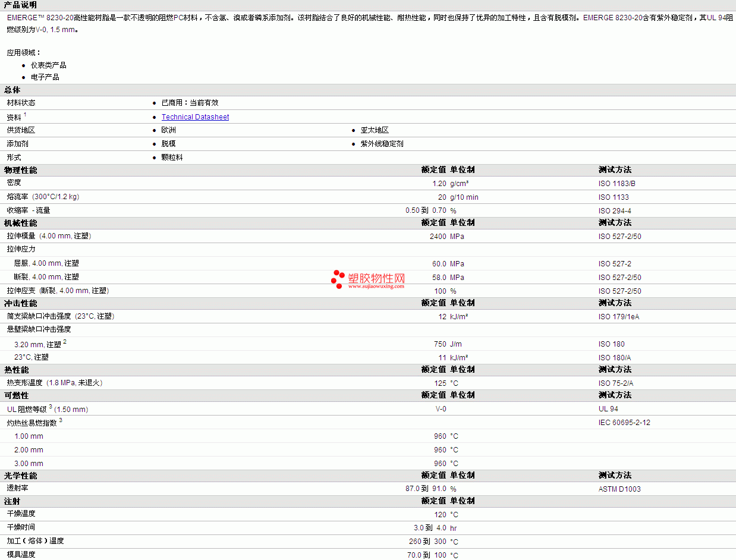Select the 加工（熔体）温度 row label
The width and height of the screenshot is (736, 560).
point(35,541)
